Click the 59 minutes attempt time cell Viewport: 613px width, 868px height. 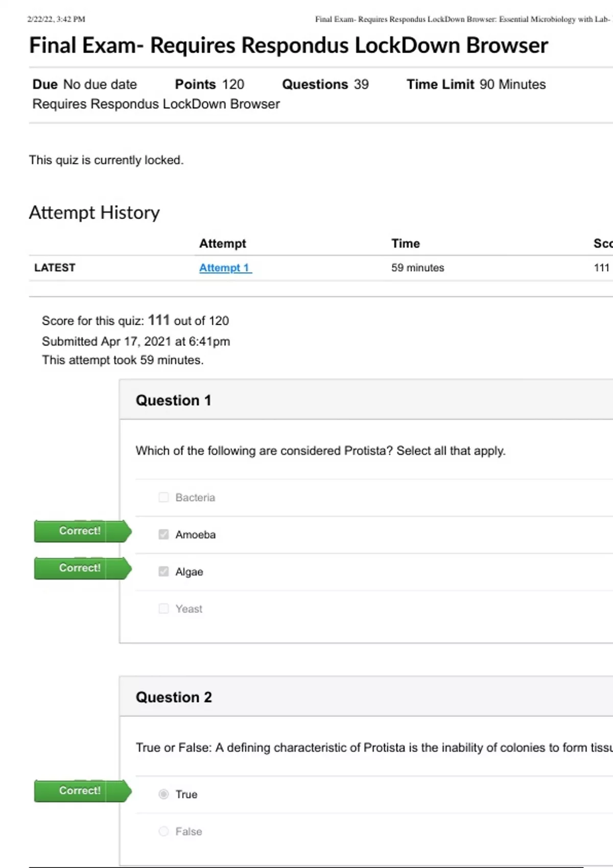pos(417,268)
